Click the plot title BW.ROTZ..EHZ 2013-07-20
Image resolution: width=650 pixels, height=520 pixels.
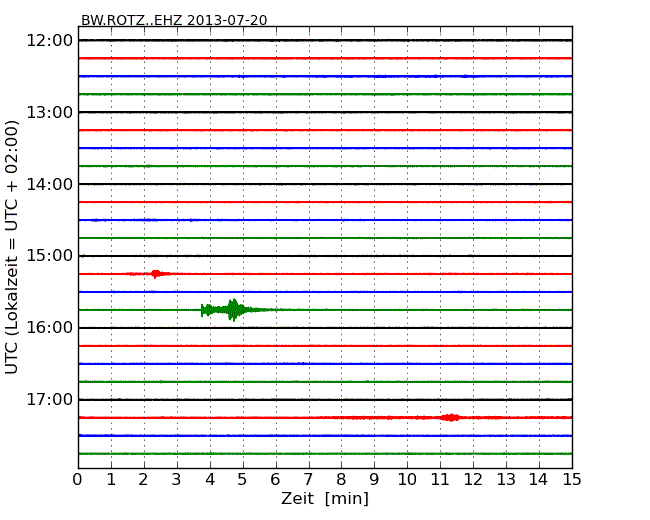pos(174,20)
